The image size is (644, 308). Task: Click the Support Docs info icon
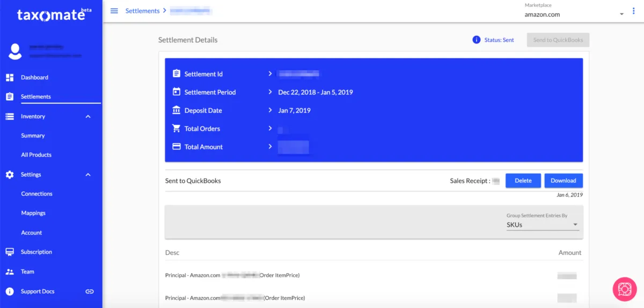[x=10, y=291]
